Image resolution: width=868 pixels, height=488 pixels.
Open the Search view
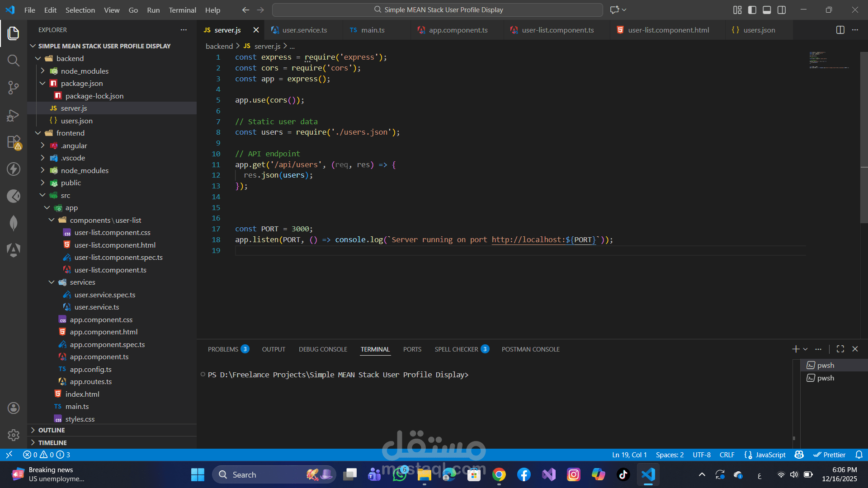coord(13,60)
